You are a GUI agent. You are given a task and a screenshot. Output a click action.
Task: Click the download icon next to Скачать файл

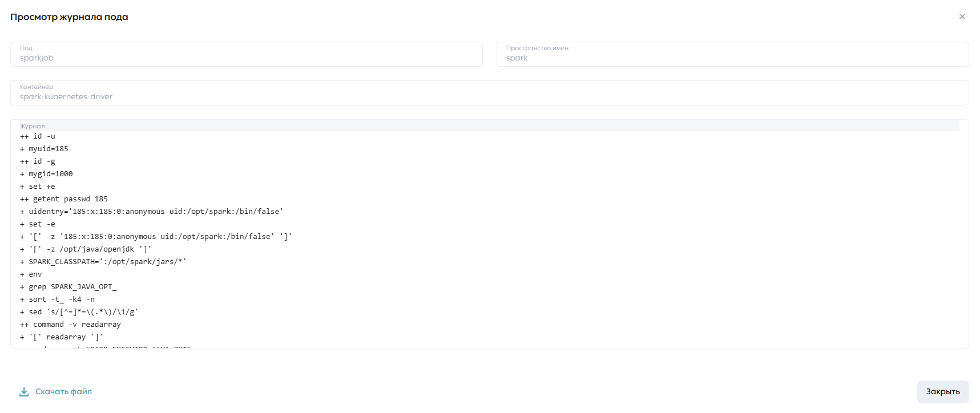[x=24, y=392]
